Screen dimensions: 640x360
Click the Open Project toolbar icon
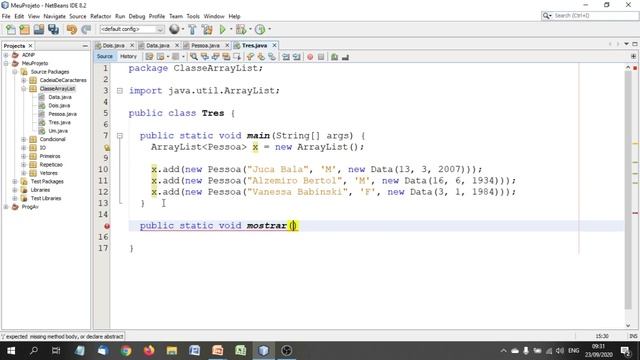pos(39,29)
